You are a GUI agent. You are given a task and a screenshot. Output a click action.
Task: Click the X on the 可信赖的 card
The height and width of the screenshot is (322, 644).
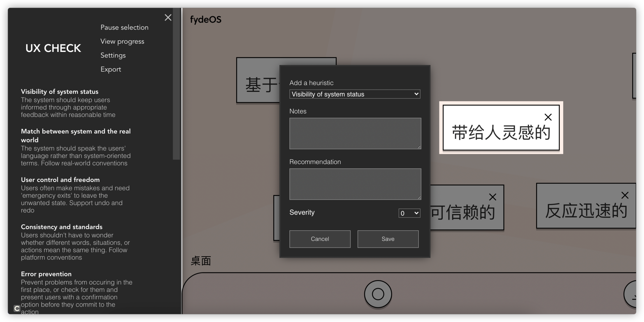(x=492, y=197)
